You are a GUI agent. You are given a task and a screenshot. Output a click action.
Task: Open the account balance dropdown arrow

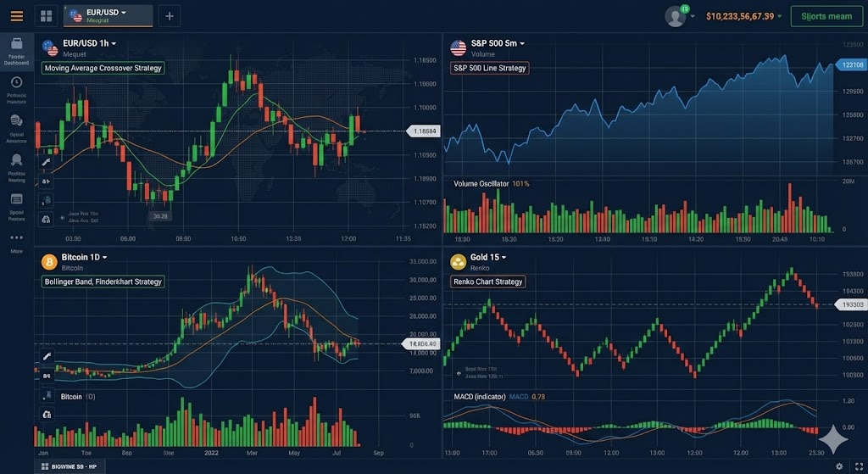pos(780,16)
